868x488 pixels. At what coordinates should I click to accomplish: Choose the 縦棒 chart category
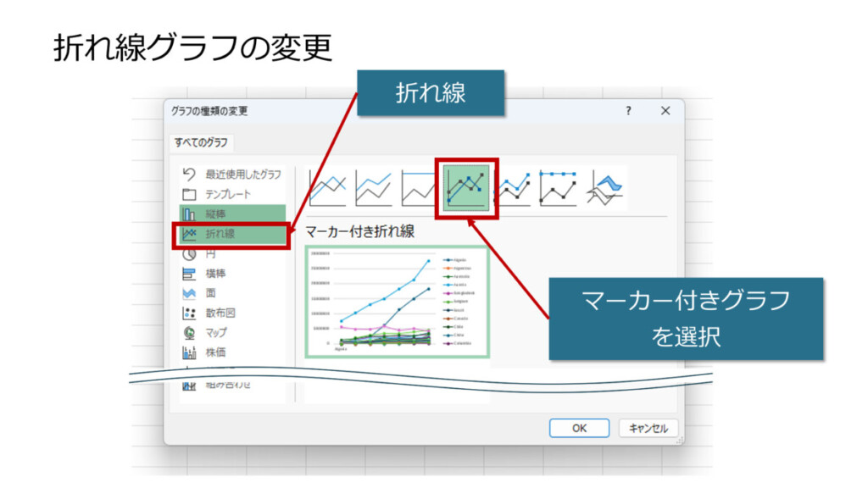217,214
